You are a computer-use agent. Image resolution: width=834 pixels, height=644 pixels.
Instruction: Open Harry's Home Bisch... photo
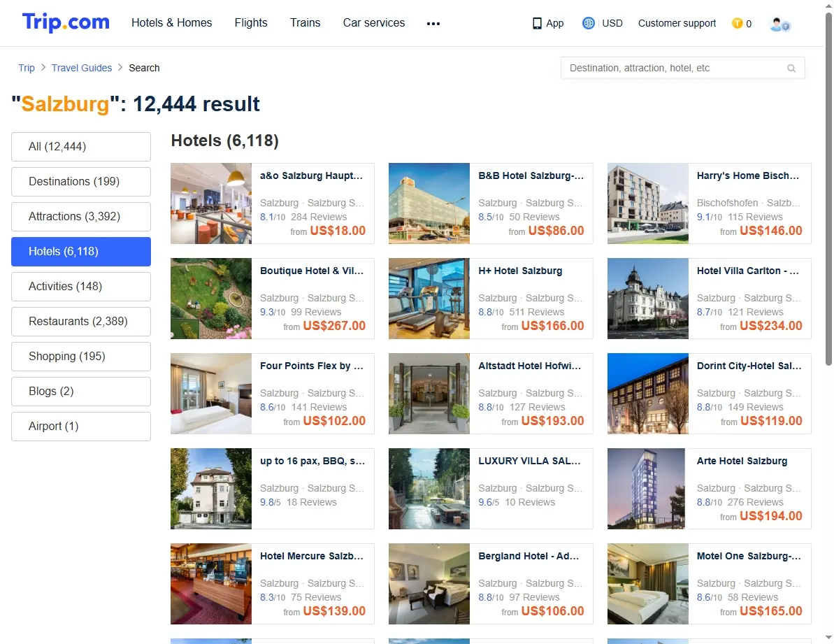(x=648, y=203)
